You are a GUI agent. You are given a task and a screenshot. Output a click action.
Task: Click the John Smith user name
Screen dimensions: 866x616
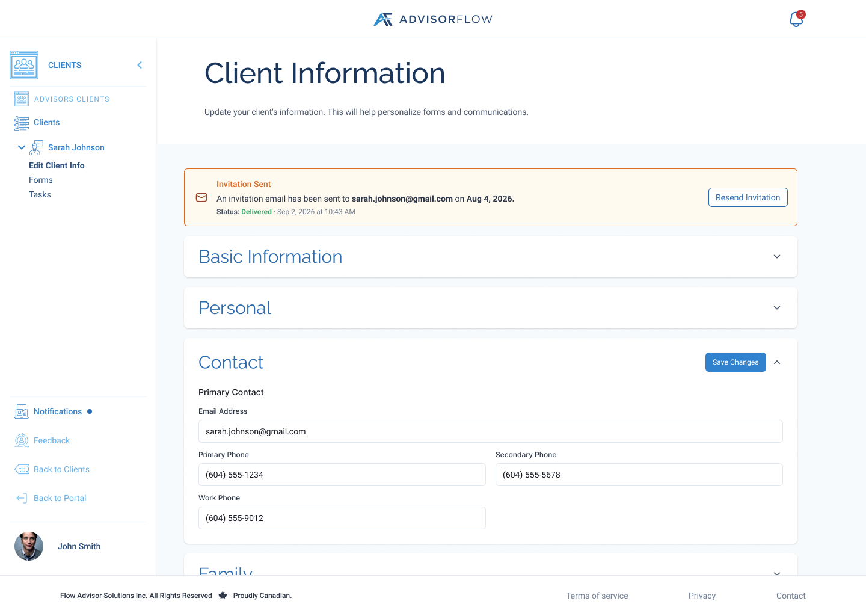79,546
